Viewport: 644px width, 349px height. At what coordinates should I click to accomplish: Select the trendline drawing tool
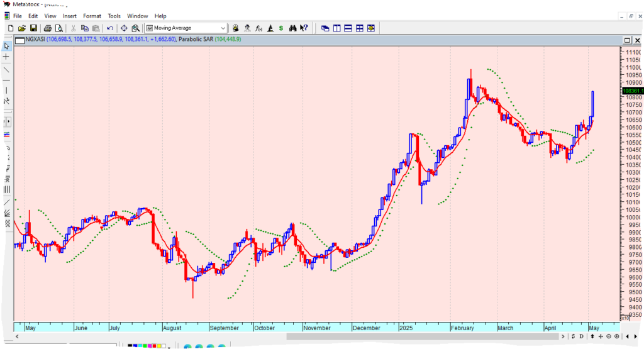[6, 69]
